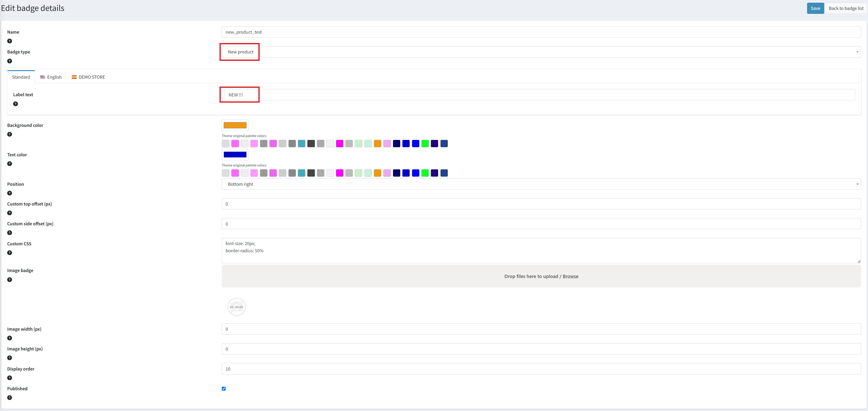
Task: Click the help icon under Badge type
Action: (x=9, y=61)
